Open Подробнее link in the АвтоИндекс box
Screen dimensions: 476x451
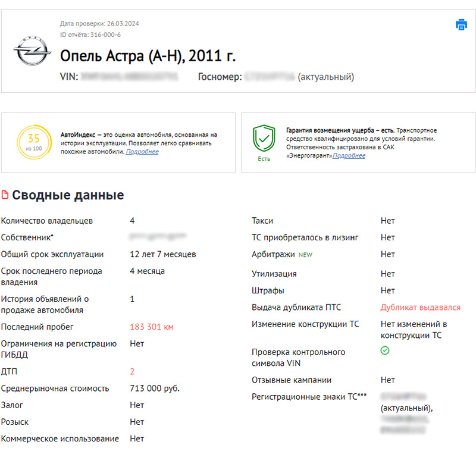[x=142, y=152]
